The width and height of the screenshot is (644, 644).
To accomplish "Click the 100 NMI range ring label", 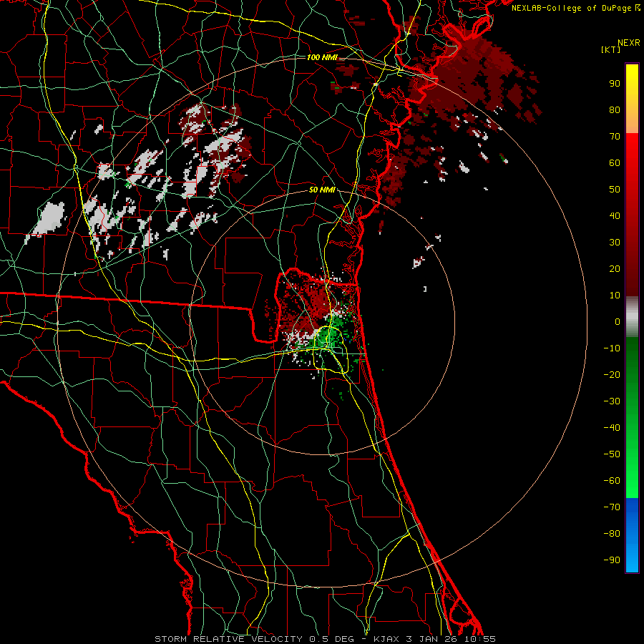I will click(x=322, y=57).
